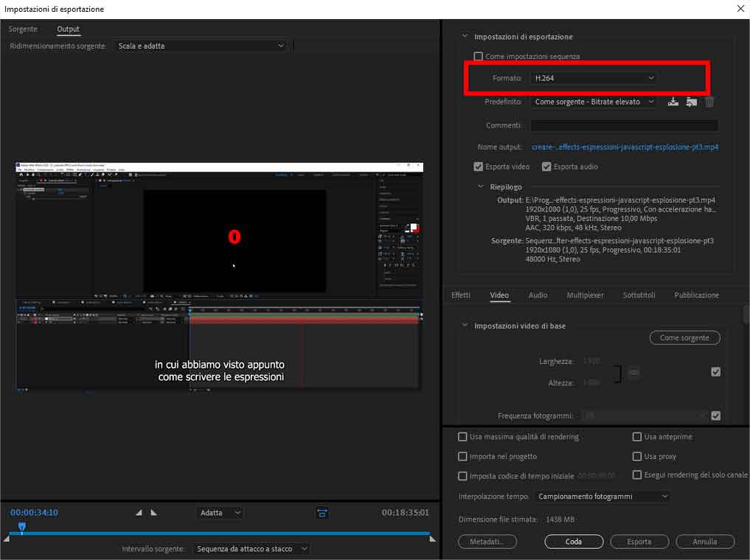Toggle the link between Larghezza and Altezza

click(633, 372)
